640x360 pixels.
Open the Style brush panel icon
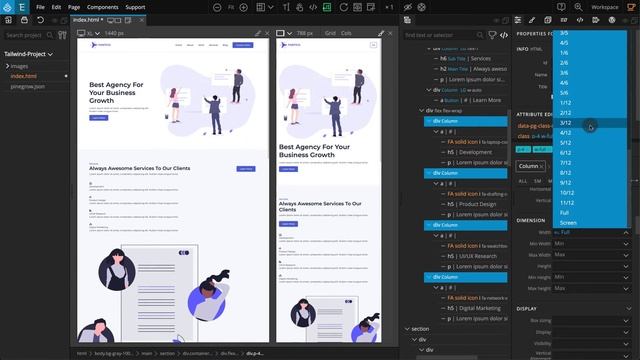click(x=532, y=20)
